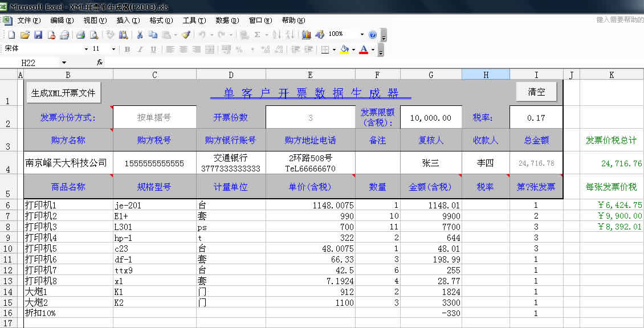Click the Spelling check icon
This screenshot has width=644, height=328.
coord(109,35)
